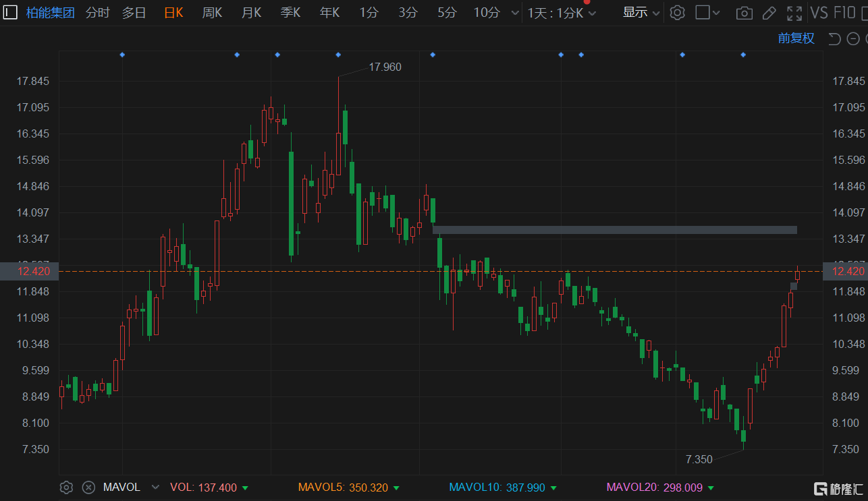868x501 pixels.
Task: Click the first blue event marker diamond
Action: tap(122, 55)
